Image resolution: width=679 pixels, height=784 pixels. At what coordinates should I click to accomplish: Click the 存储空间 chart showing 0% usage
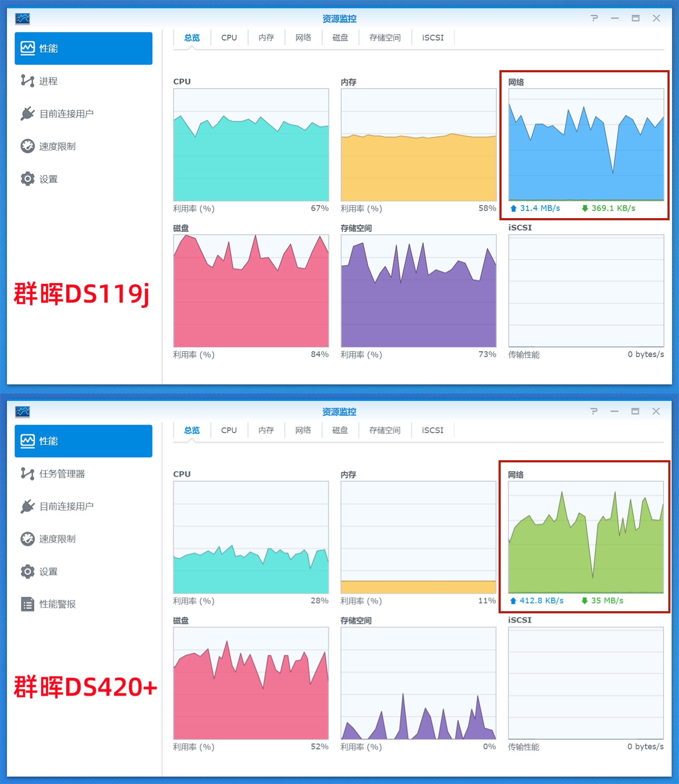419,683
